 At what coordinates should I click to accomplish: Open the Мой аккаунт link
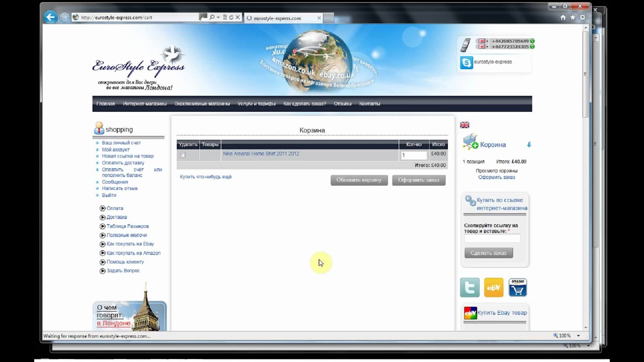tap(116, 149)
